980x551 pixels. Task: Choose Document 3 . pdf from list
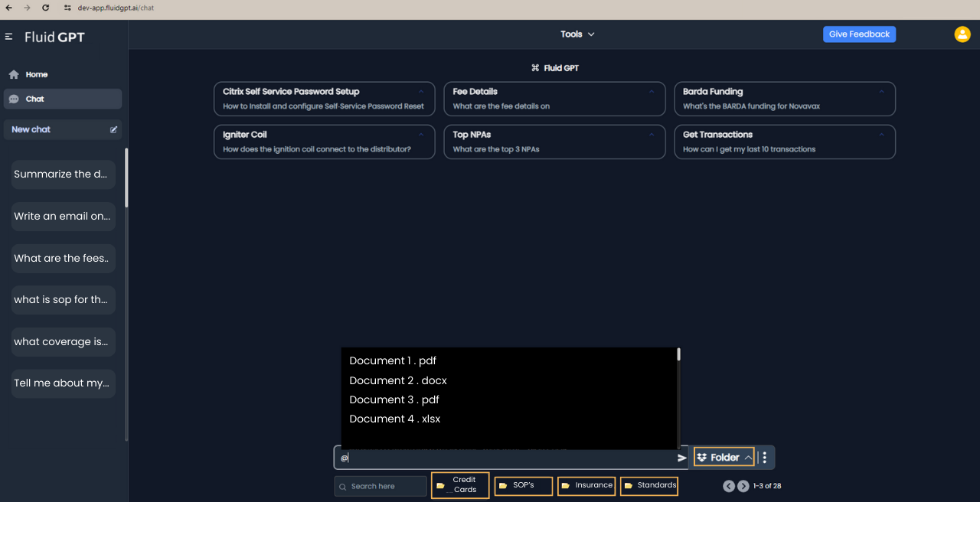click(394, 399)
